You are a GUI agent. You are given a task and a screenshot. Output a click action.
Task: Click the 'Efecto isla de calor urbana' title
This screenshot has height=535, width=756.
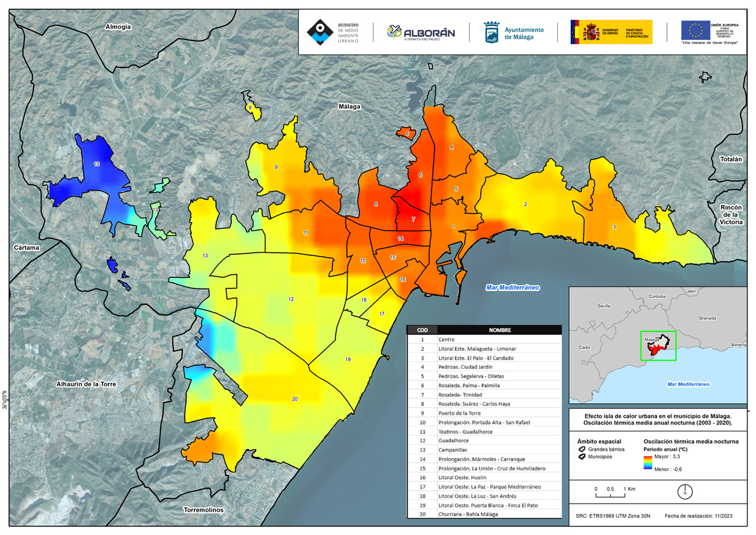(658, 419)
